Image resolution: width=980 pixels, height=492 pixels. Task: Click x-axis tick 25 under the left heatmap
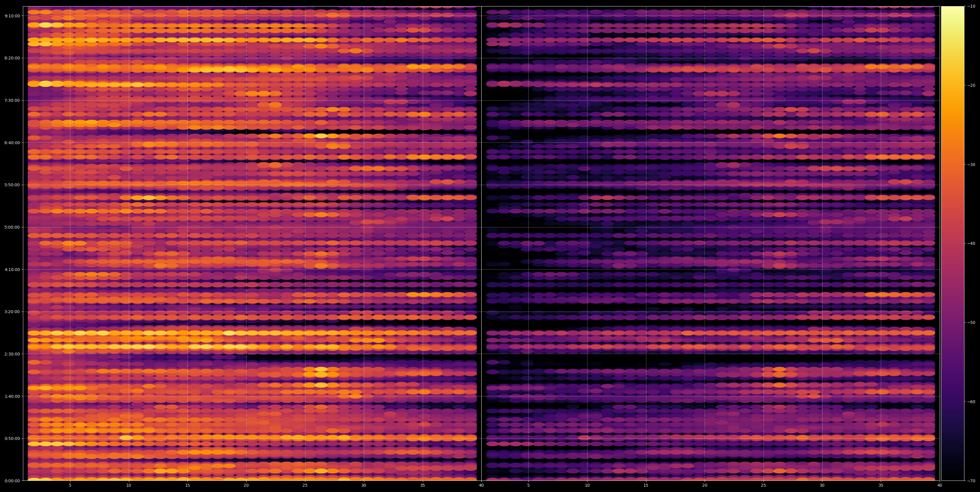click(x=305, y=486)
